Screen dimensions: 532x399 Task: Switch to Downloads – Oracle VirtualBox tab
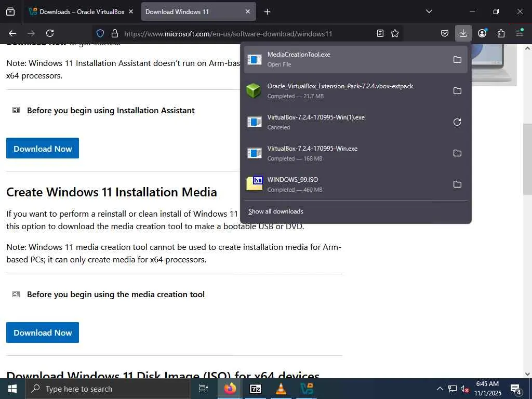click(x=81, y=11)
